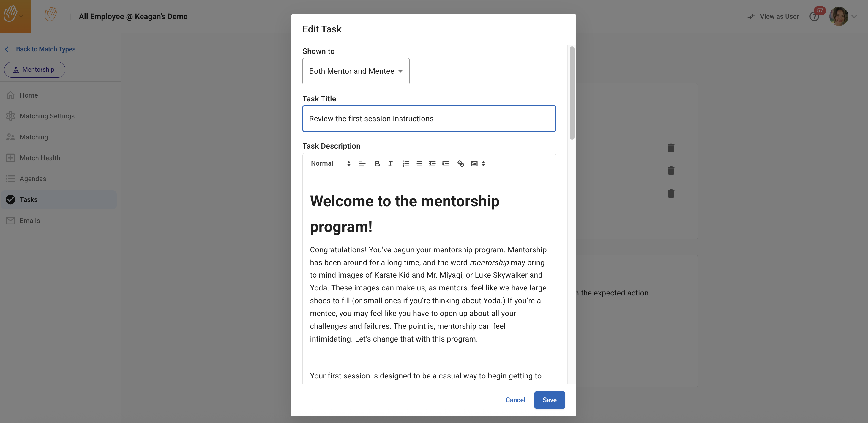
Task: Open the Shown to dropdown
Action: click(356, 71)
